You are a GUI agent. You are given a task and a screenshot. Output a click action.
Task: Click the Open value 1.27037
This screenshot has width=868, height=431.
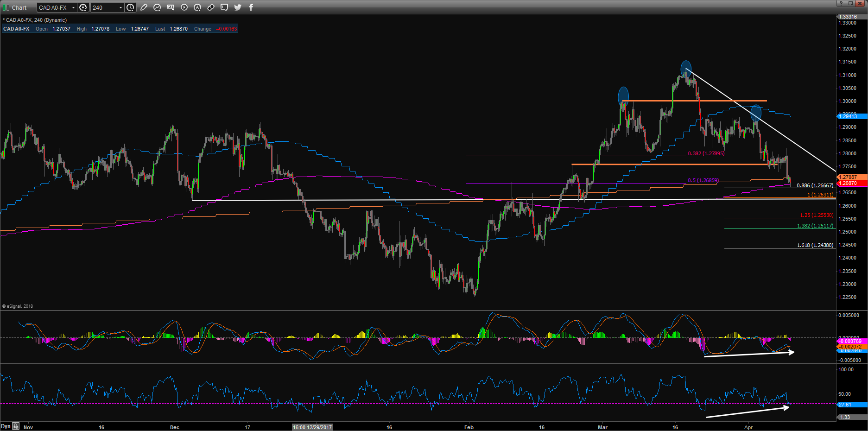point(62,29)
